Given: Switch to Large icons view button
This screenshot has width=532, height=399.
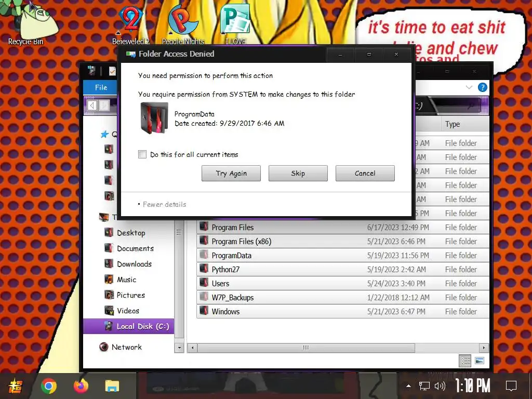Looking at the screenshot, I should pos(480,361).
